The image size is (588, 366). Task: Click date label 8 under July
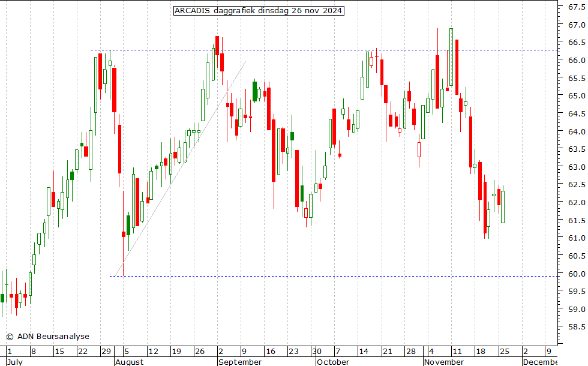tap(34, 352)
